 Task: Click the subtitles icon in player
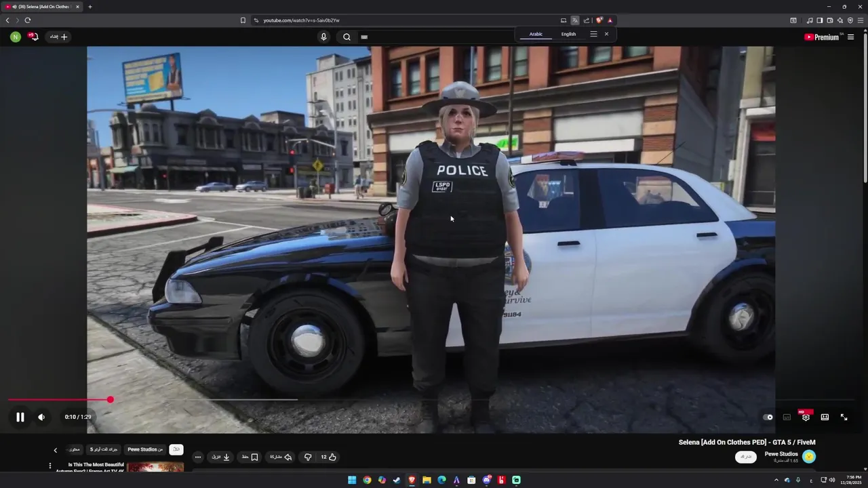coord(787,417)
